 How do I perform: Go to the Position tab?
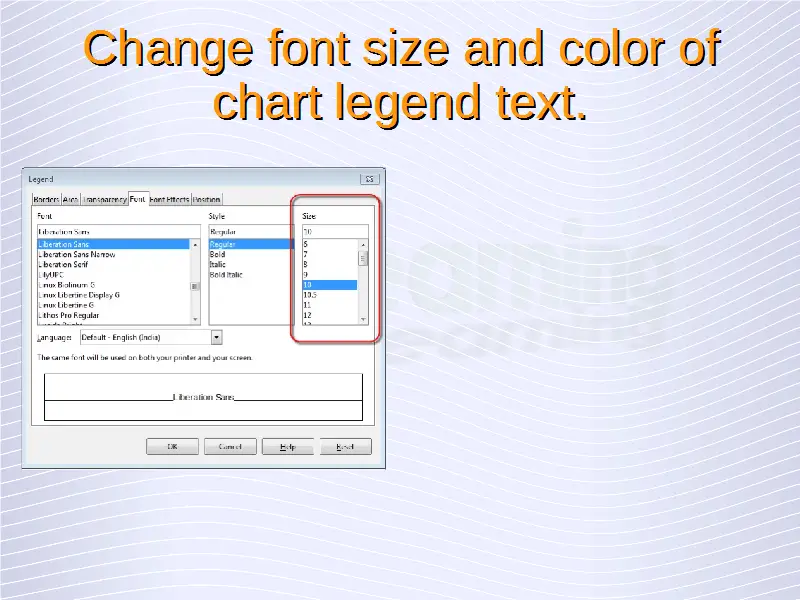pyautogui.click(x=207, y=200)
